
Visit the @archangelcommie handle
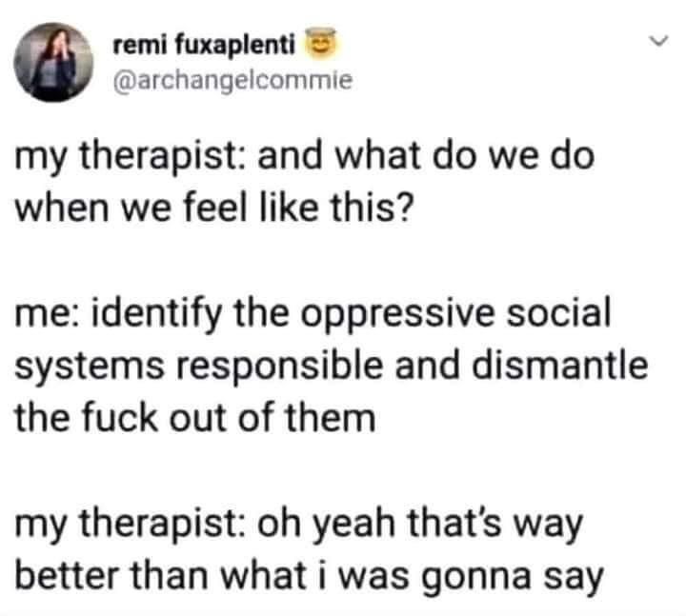232,80
